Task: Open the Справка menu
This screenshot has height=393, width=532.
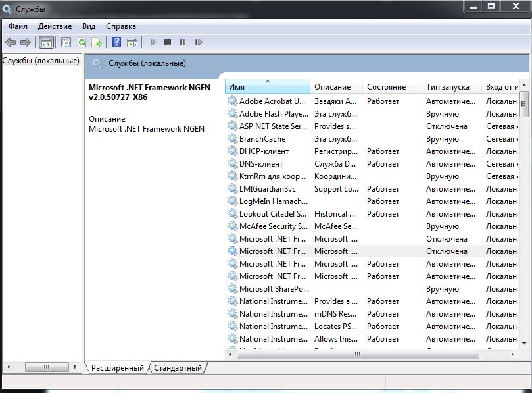Action: 121,26
